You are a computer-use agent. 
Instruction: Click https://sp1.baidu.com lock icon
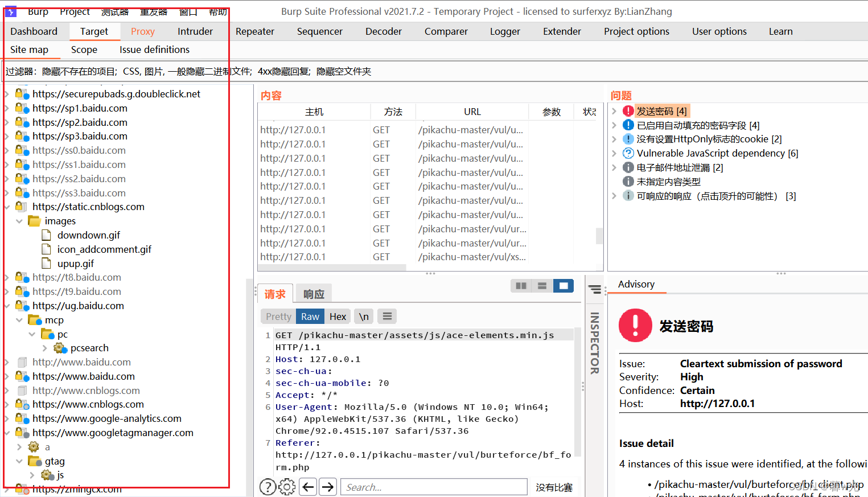pos(22,108)
